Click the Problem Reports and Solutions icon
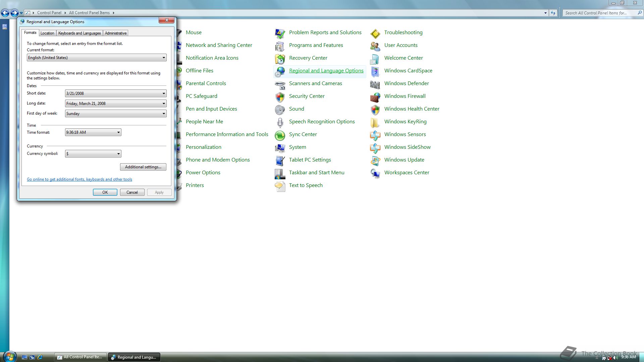 280,33
